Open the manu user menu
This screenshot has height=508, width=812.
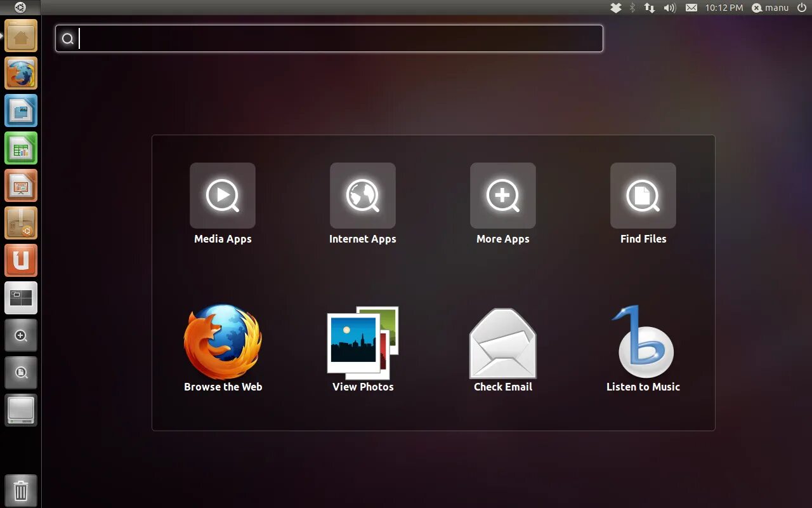tap(770, 8)
